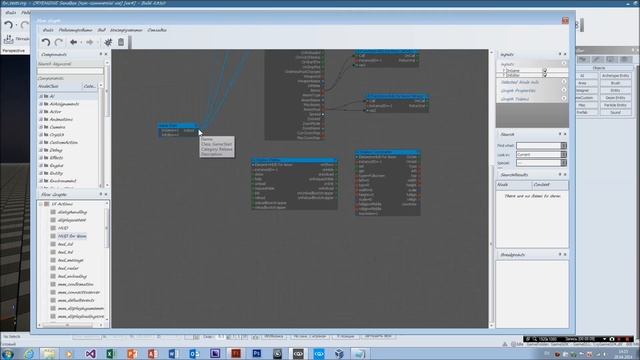
Task: Select the Environment folder in Components
Action: [63, 181]
